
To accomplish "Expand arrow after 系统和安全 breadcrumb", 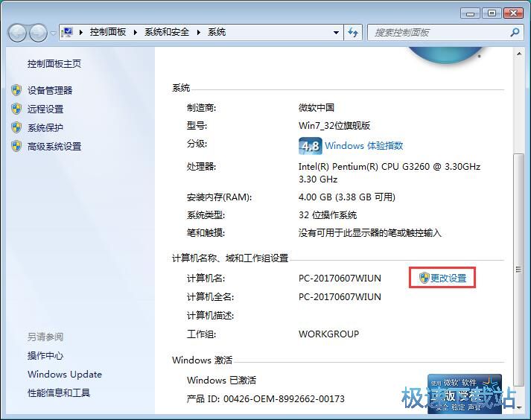I will tap(198, 33).
